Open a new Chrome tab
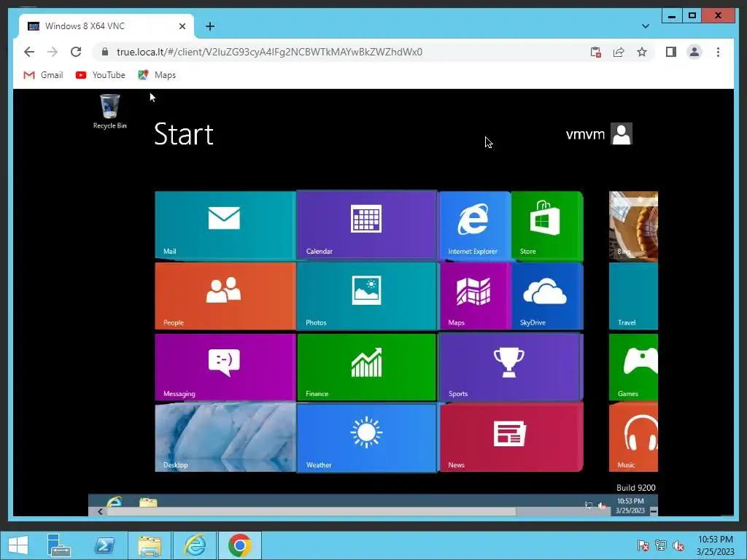Image resolution: width=747 pixels, height=560 pixels. (x=210, y=26)
